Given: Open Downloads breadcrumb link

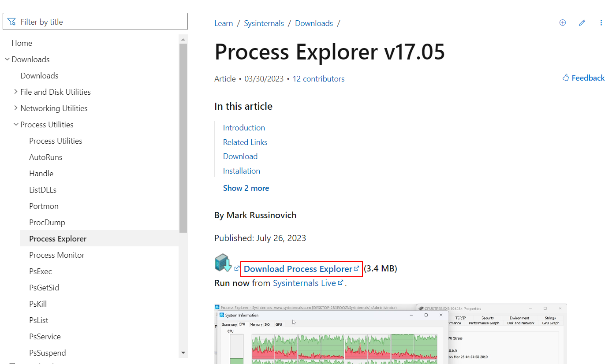Looking at the screenshot, I should pyautogui.click(x=314, y=23).
